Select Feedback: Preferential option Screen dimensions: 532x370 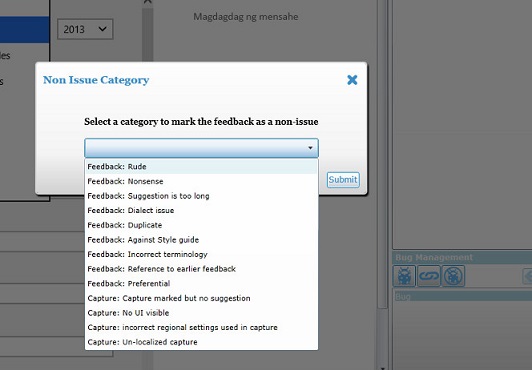[x=202, y=284]
